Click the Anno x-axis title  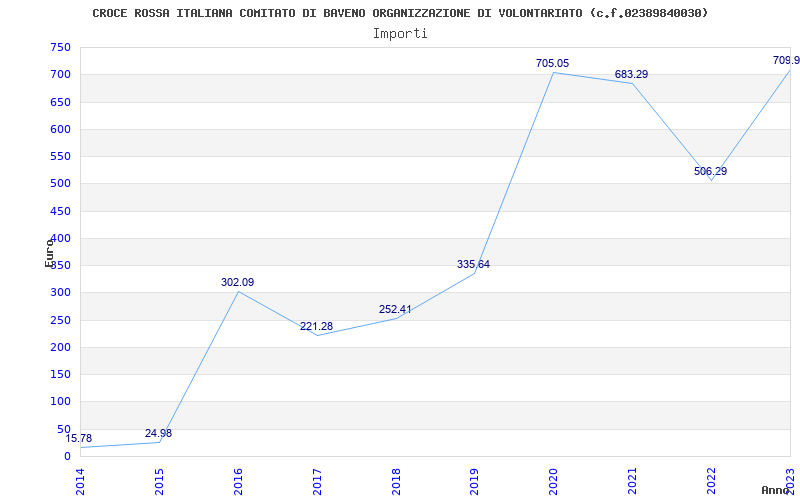point(776,490)
